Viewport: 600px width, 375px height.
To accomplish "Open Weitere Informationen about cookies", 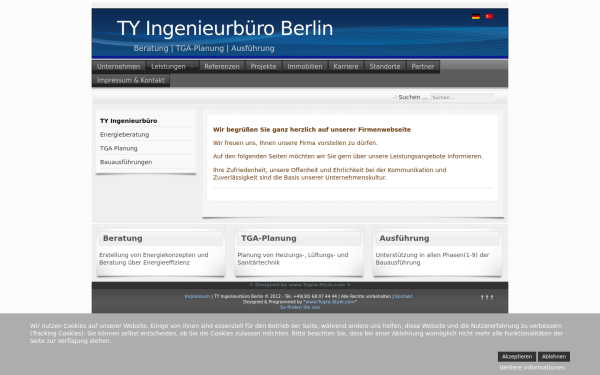I will 532,368.
